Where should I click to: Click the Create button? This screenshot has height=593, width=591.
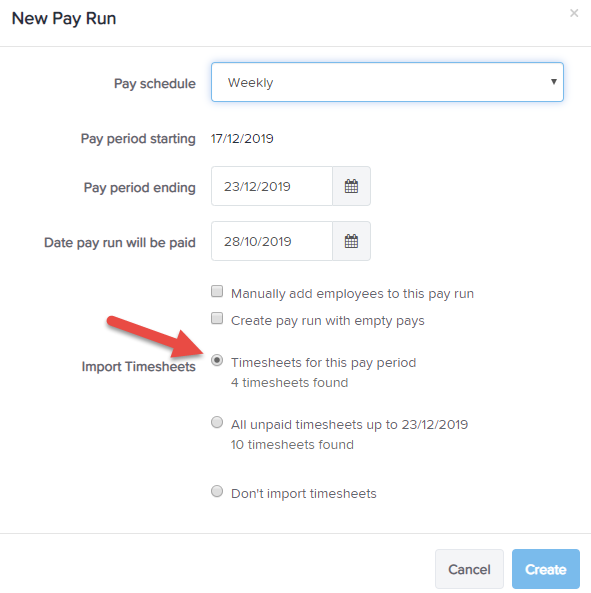click(x=546, y=569)
